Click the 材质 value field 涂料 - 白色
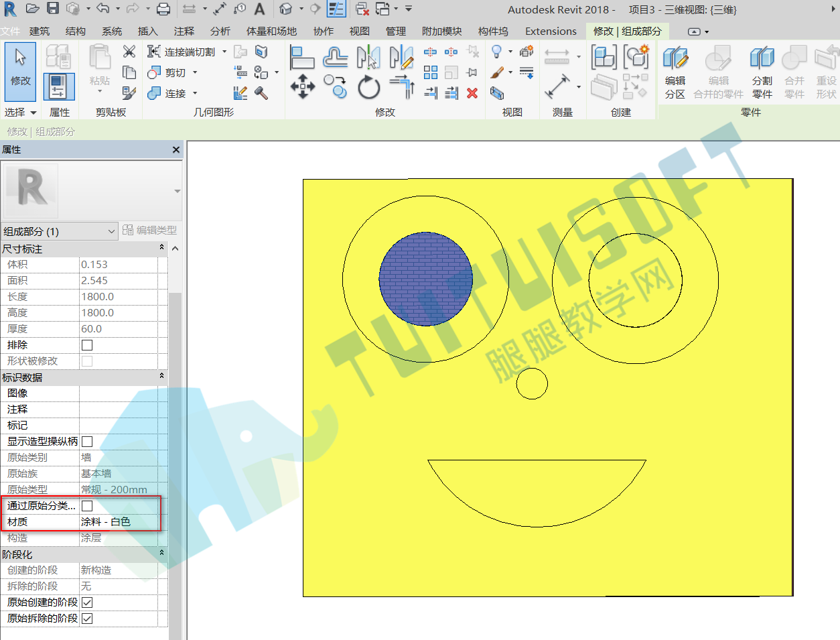Image resolution: width=840 pixels, height=640 pixels. [119, 522]
